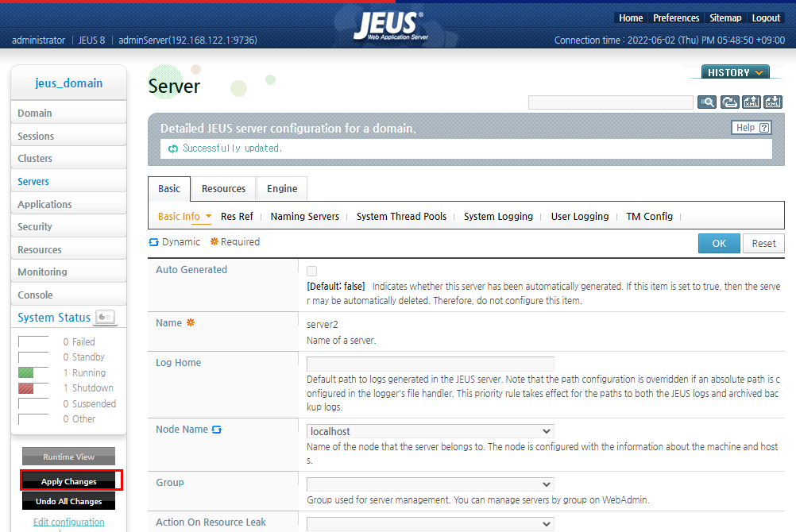
Task: Switch to the Engine tab
Action: coord(282,189)
